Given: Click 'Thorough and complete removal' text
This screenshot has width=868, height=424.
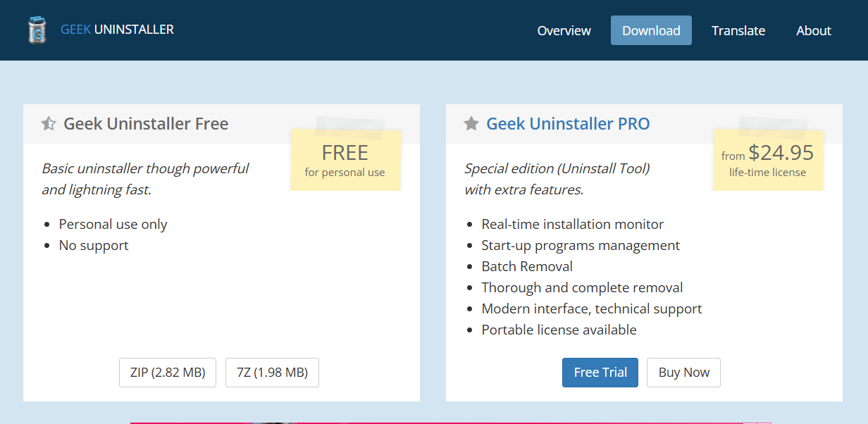Looking at the screenshot, I should pos(582,287).
